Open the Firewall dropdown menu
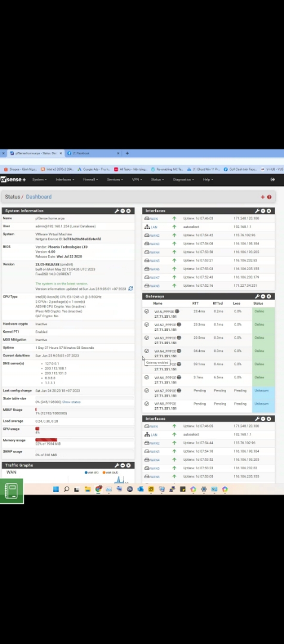 pyautogui.click(x=91, y=179)
